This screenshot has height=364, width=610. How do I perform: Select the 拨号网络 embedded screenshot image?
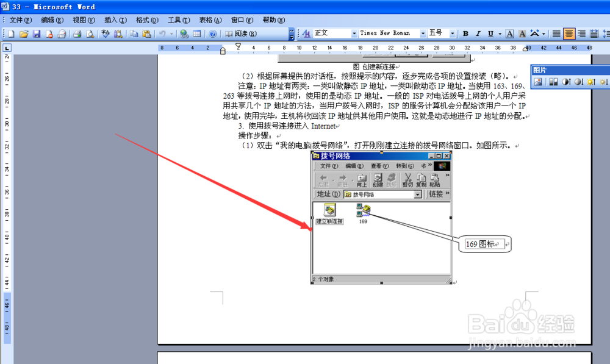click(x=381, y=218)
